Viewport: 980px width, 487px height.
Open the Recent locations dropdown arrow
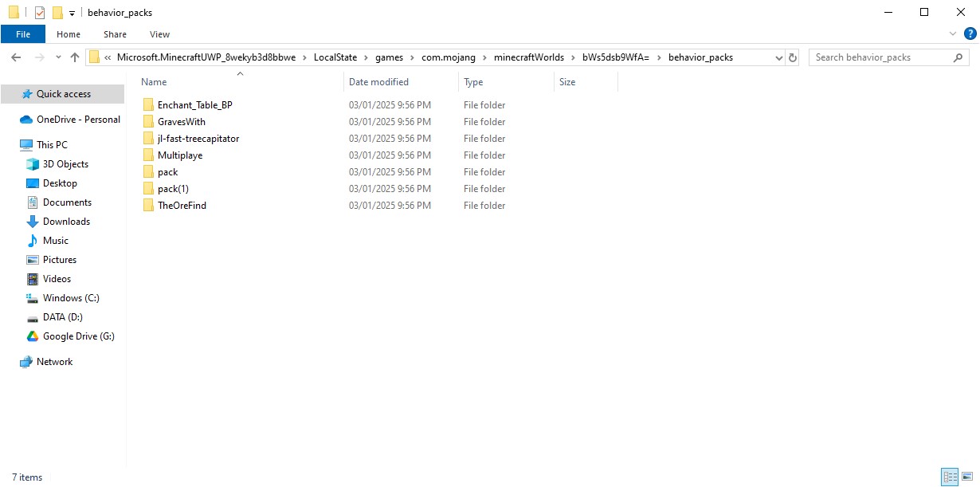[58, 57]
